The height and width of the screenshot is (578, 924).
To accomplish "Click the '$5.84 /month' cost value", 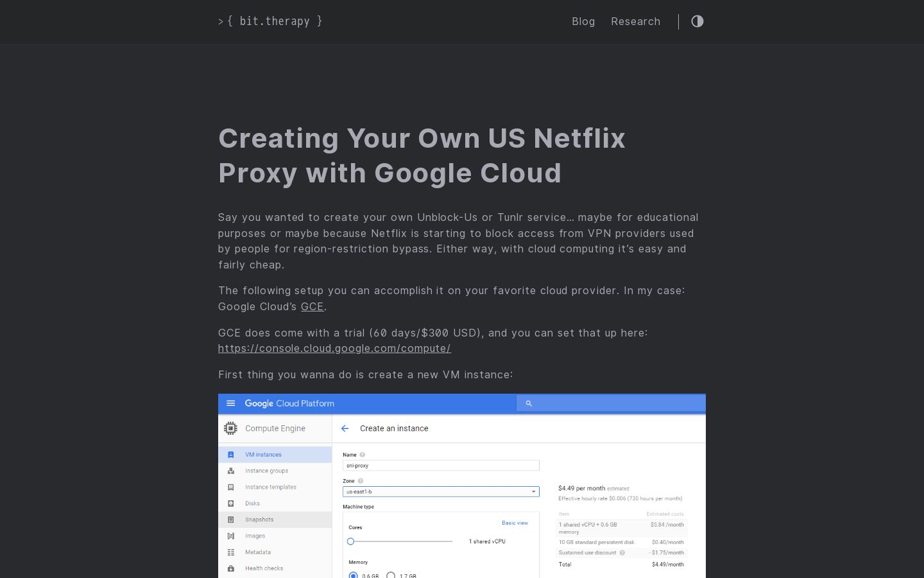I will click(x=667, y=525).
